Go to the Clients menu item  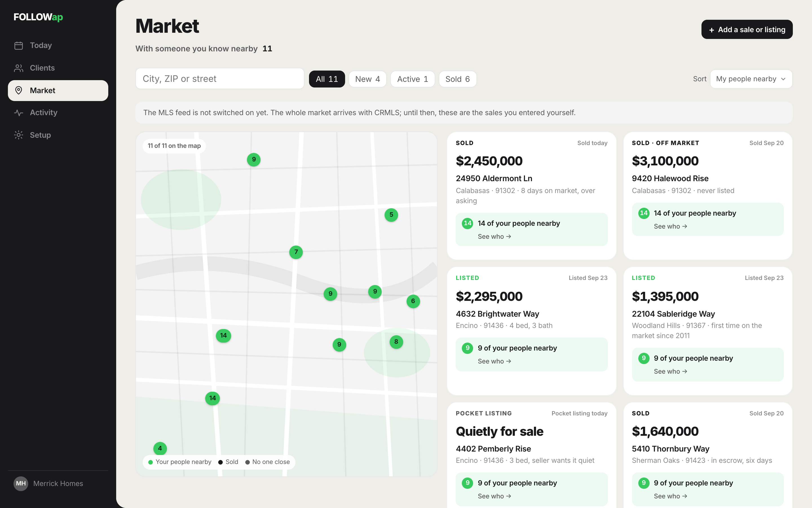pyautogui.click(x=58, y=68)
